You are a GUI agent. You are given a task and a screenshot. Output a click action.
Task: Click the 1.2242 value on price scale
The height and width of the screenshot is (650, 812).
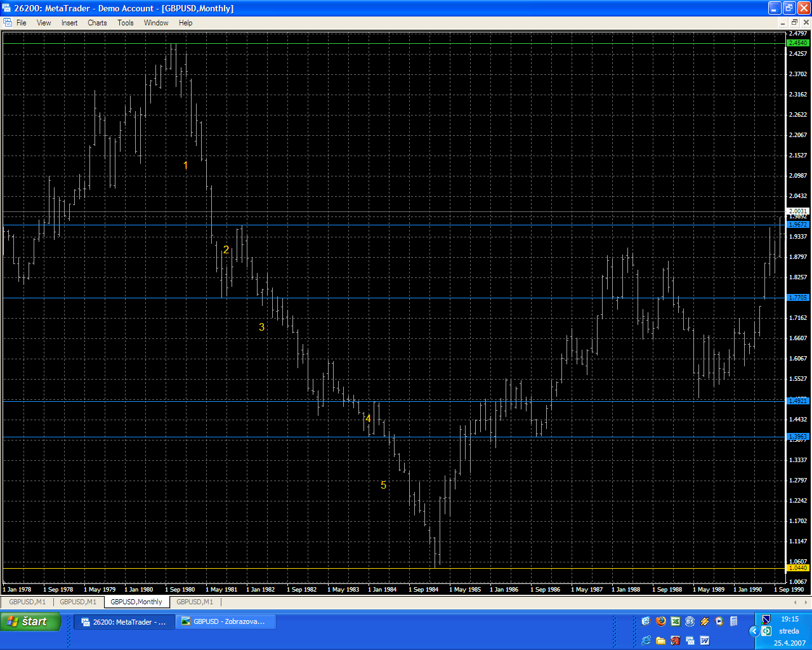coord(797,500)
